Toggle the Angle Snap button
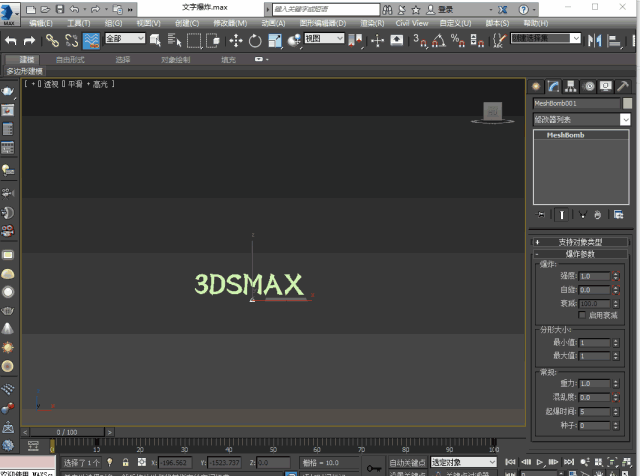 pos(438,40)
